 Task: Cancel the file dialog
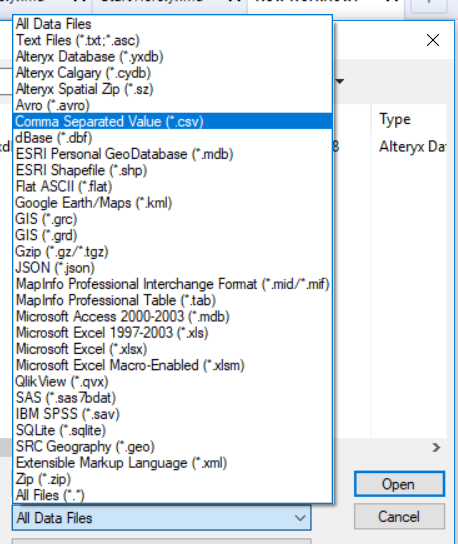[399, 517]
